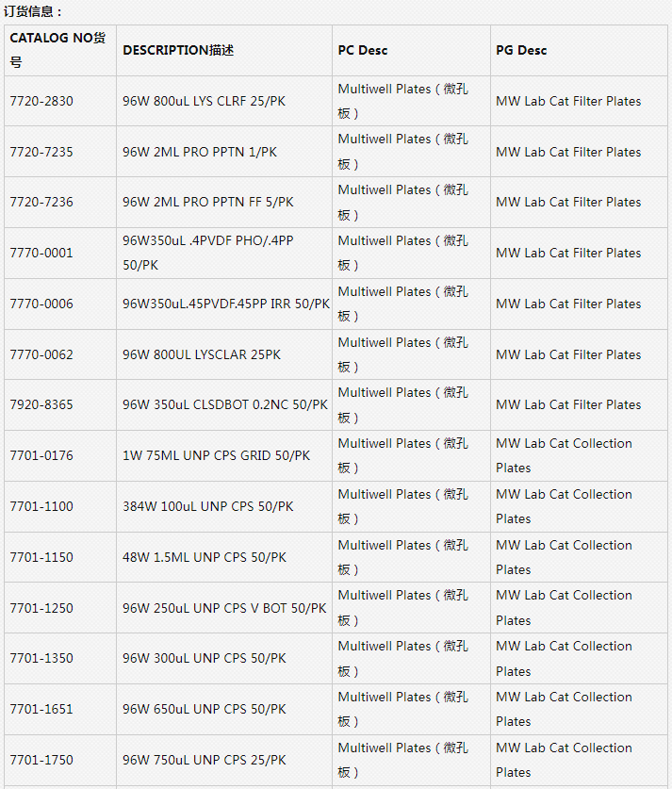
Task: Click the DESCRIPTION描述 column header
Action: pyautogui.click(x=178, y=50)
